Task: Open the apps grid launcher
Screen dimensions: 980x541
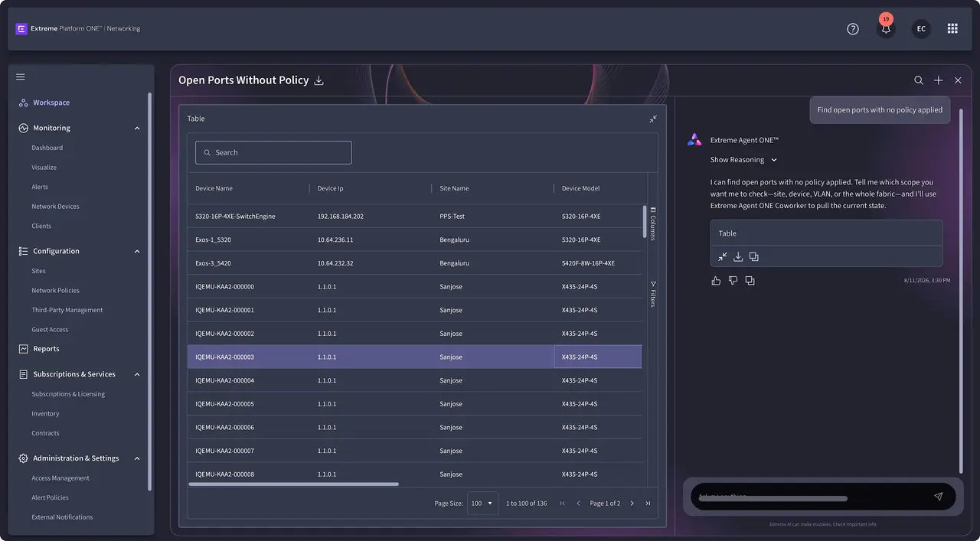Action: [x=952, y=28]
